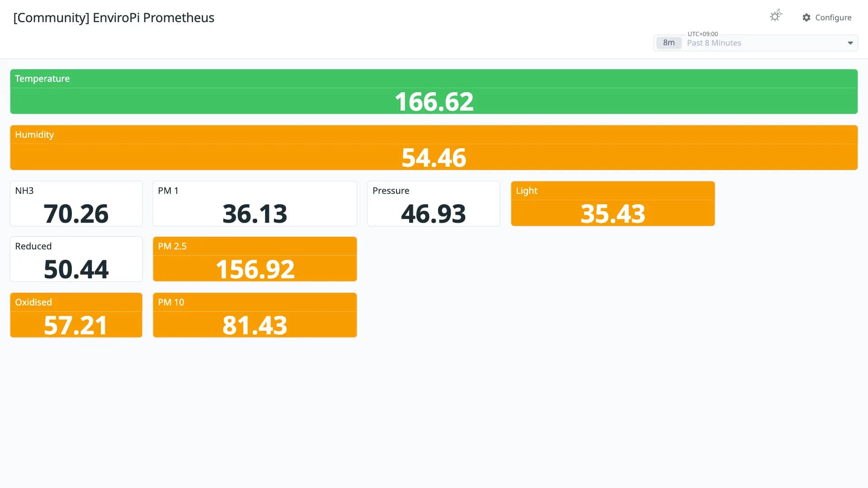Select the Reduced widget showing 50.44
The height and width of the screenshot is (488, 868).
[76, 259]
